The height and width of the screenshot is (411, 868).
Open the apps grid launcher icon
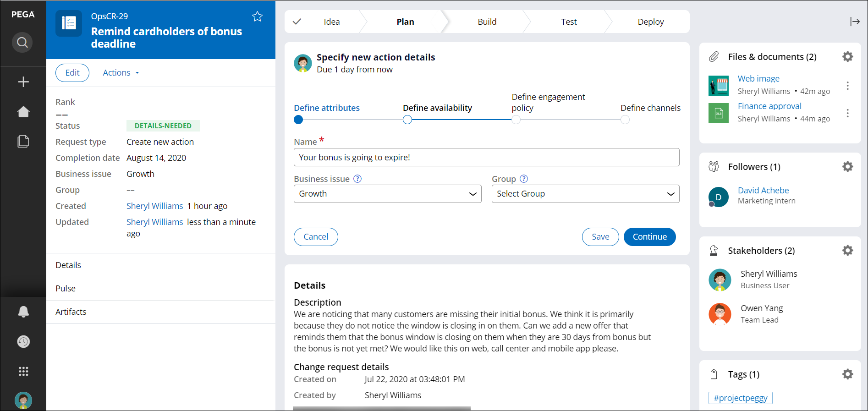pyautogui.click(x=23, y=371)
